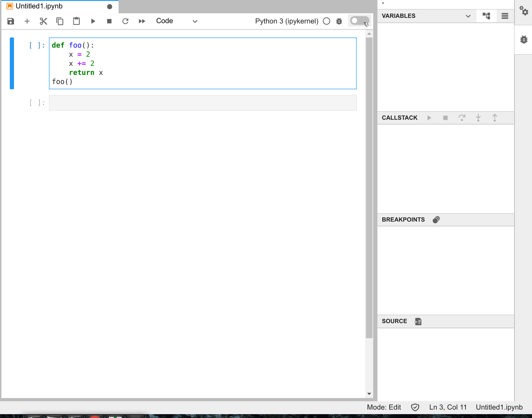Open source in the main editor

click(x=418, y=321)
